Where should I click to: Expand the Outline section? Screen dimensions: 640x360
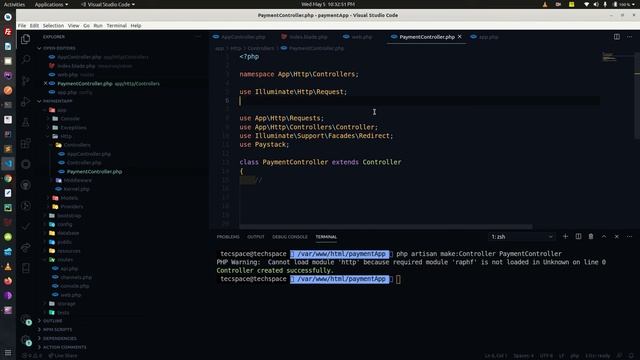pos(53,321)
